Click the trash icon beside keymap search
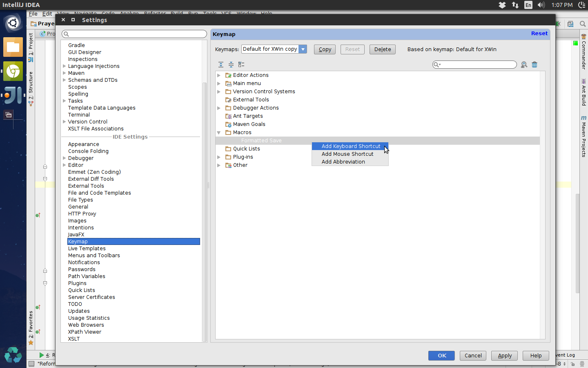This screenshot has height=368, width=588. click(535, 65)
